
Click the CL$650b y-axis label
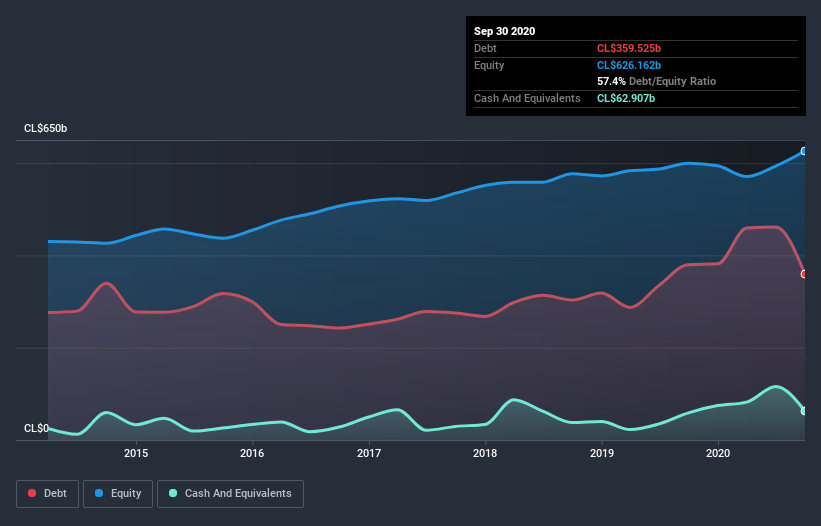click(46, 128)
